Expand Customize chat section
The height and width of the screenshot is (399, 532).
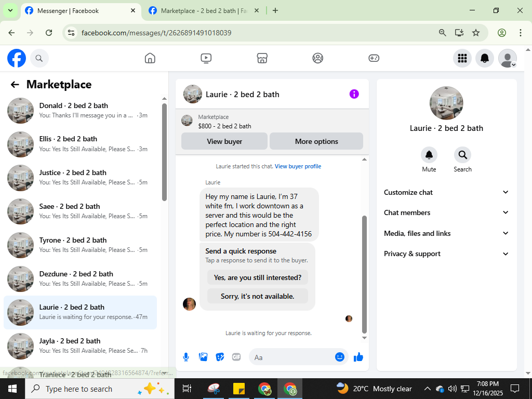446,192
